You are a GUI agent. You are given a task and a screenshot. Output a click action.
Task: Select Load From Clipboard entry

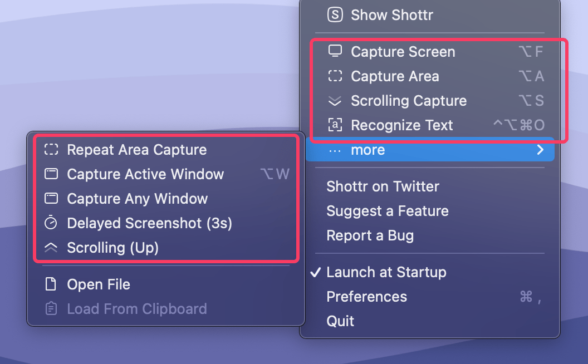click(x=136, y=309)
